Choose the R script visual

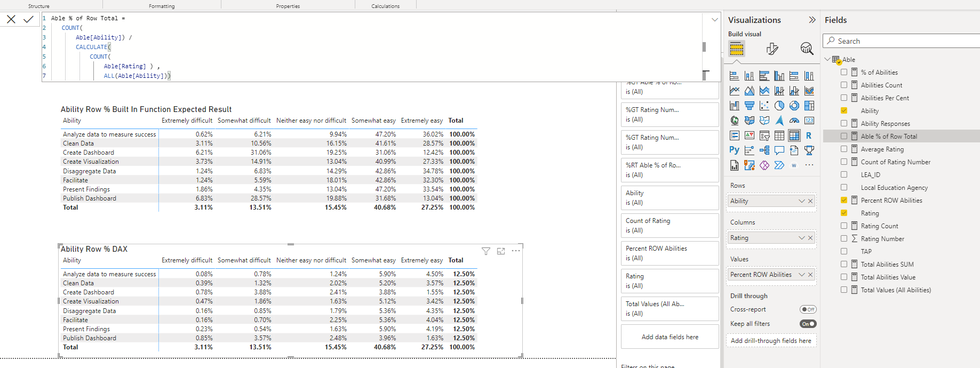pos(809,135)
